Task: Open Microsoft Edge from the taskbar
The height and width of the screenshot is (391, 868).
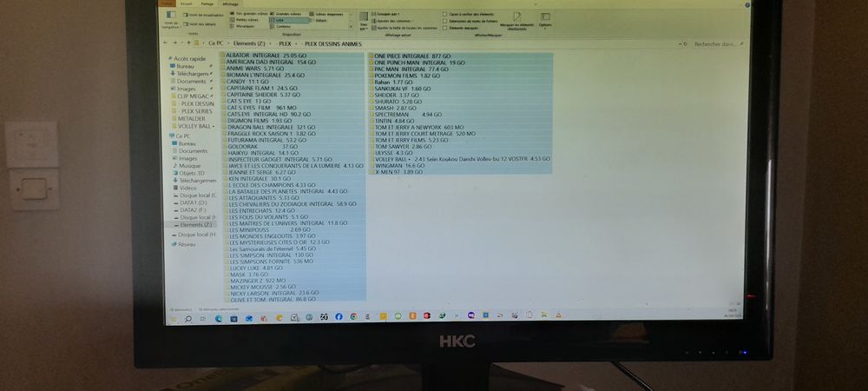Action: (219, 319)
